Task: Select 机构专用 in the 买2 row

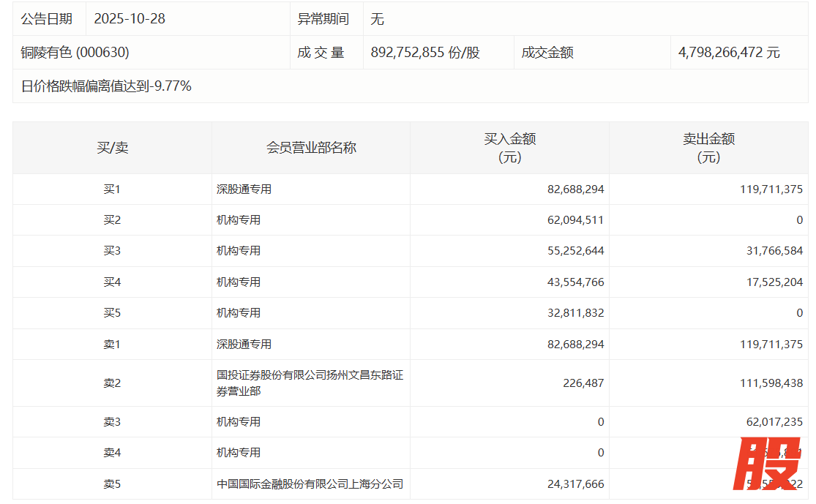Action: pyautogui.click(x=239, y=220)
